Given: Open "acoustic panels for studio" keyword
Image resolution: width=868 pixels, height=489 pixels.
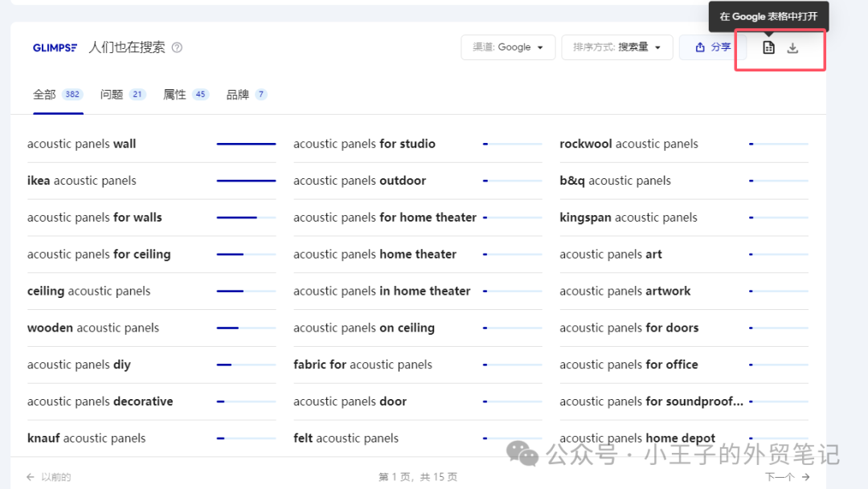Looking at the screenshot, I should [364, 145].
